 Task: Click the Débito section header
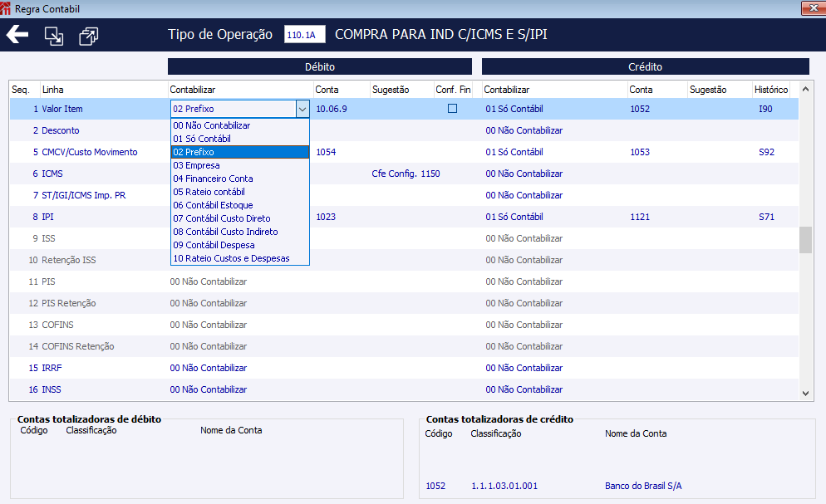pyautogui.click(x=320, y=66)
